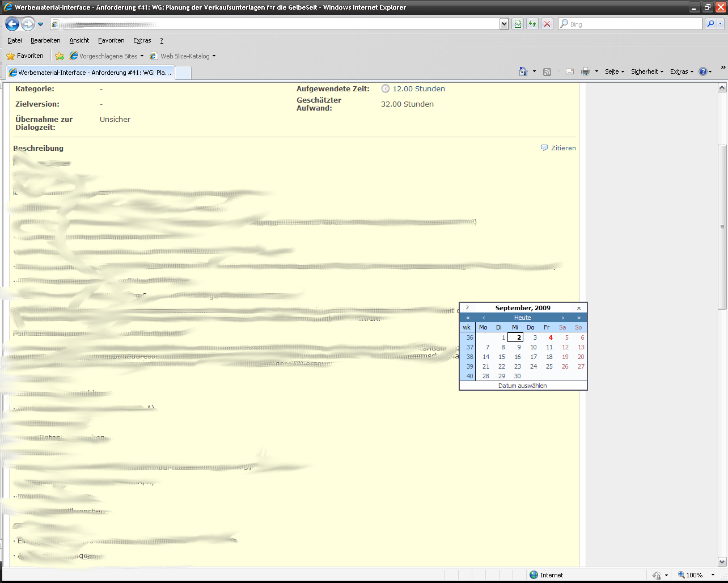
Task: Open the Ansicht menu
Action: 79,40
